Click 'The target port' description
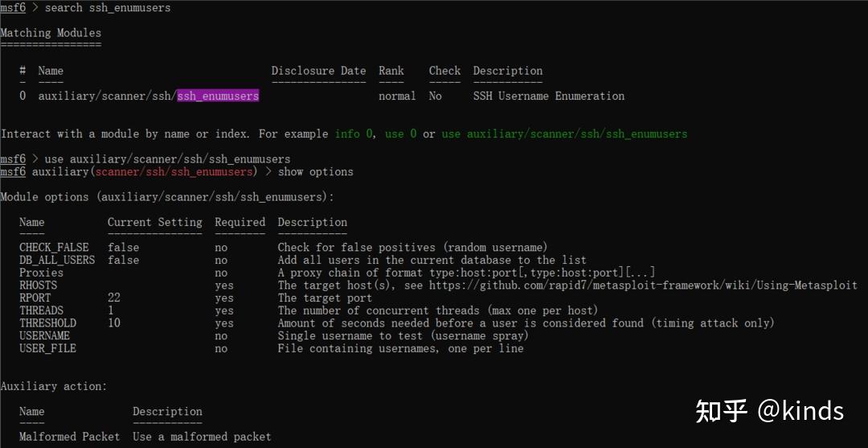Viewport: 868px width, 448px height. click(x=325, y=298)
